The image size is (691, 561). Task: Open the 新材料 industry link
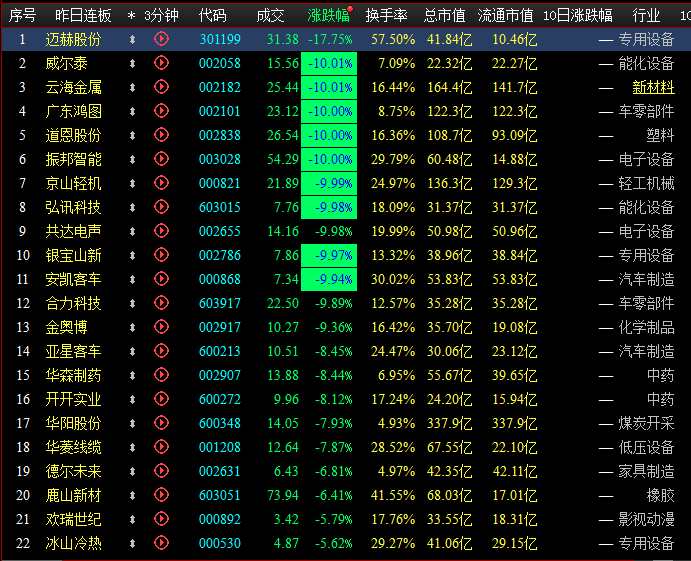[x=653, y=87]
